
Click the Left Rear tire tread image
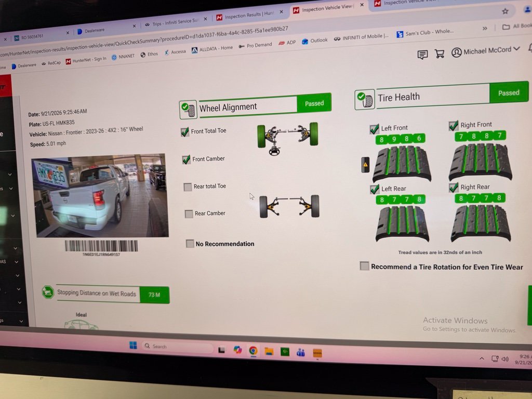click(x=403, y=223)
